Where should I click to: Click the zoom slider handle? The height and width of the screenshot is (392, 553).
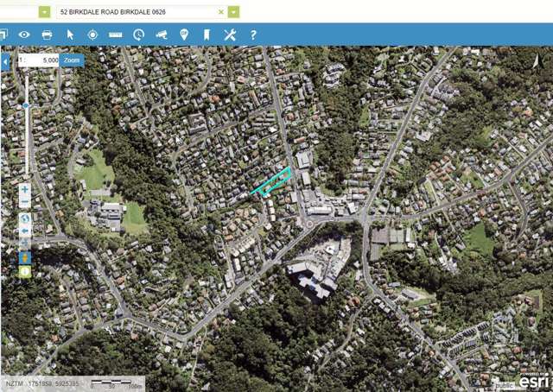pyautogui.click(x=26, y=105)
